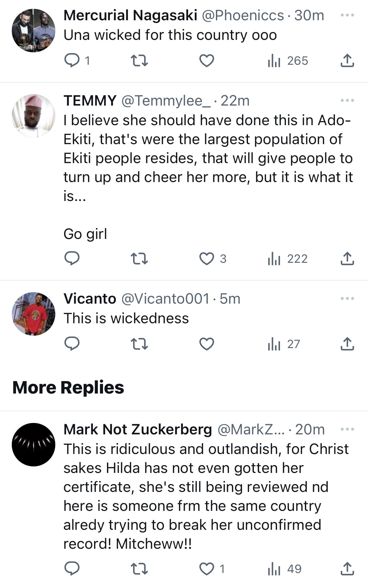Retweet Mercurial Nagasaki's tweet
The width and height of the screenshot is (368, 588).
tap(139, 61)
